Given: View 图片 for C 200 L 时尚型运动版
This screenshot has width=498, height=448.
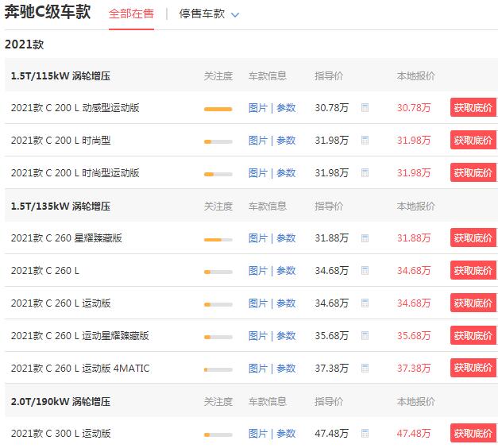Looking at the screenshot, I should point(258,173).
